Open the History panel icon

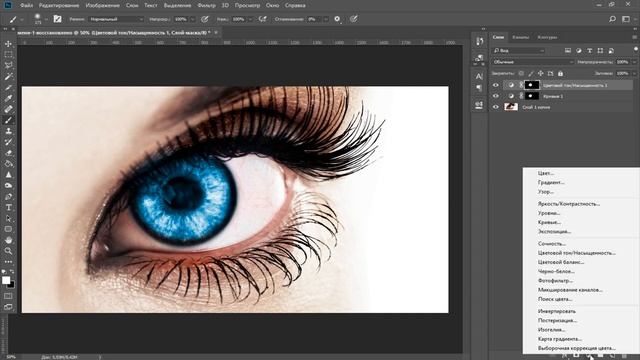tap(480, 41)
